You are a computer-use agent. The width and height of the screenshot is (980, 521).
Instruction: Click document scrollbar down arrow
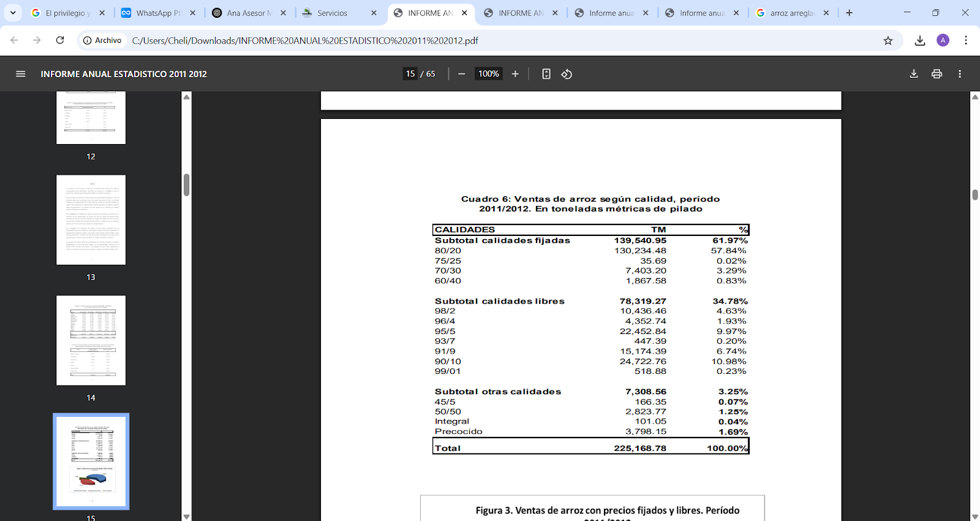[x=975, y=517]
